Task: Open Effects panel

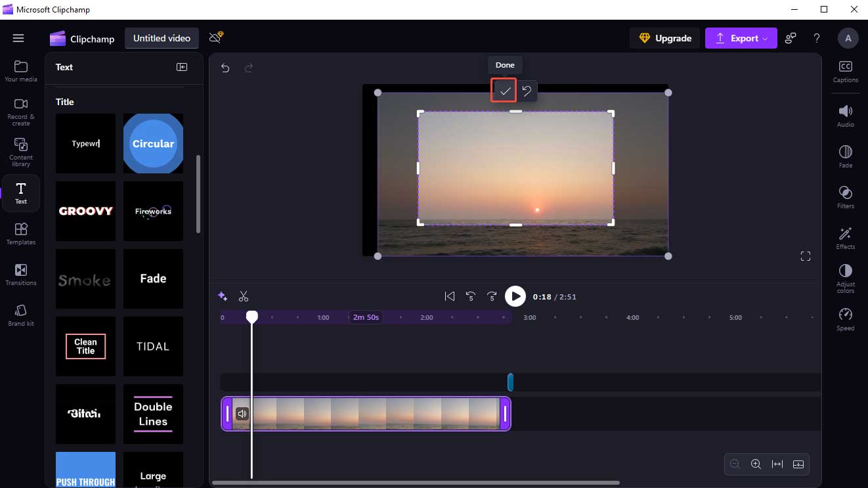Action: [846, 238]
